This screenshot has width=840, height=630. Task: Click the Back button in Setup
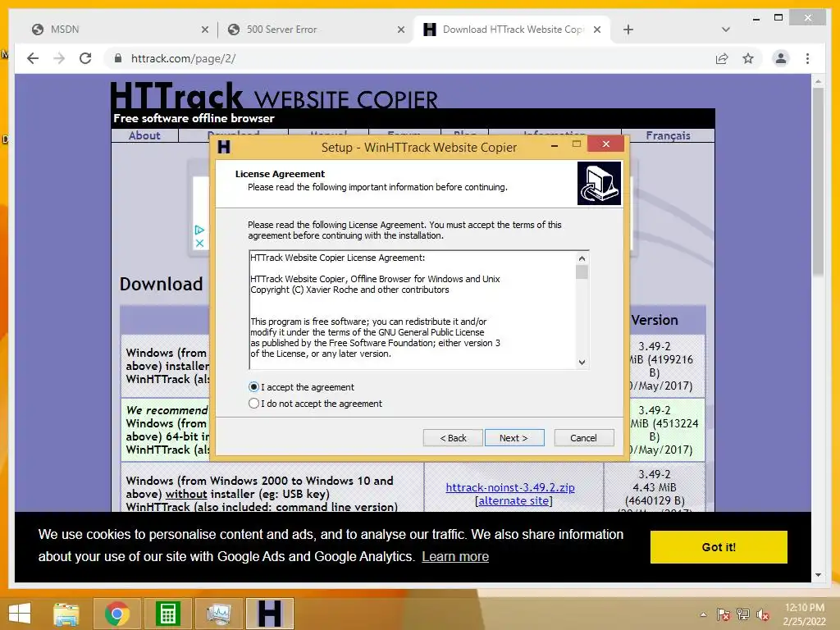click(453, 438)
